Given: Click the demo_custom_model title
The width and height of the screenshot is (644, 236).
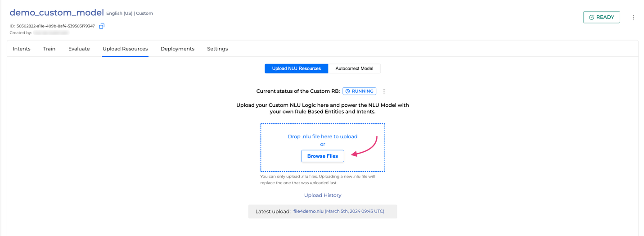Looking at the screenshot, I should point(57,13).
